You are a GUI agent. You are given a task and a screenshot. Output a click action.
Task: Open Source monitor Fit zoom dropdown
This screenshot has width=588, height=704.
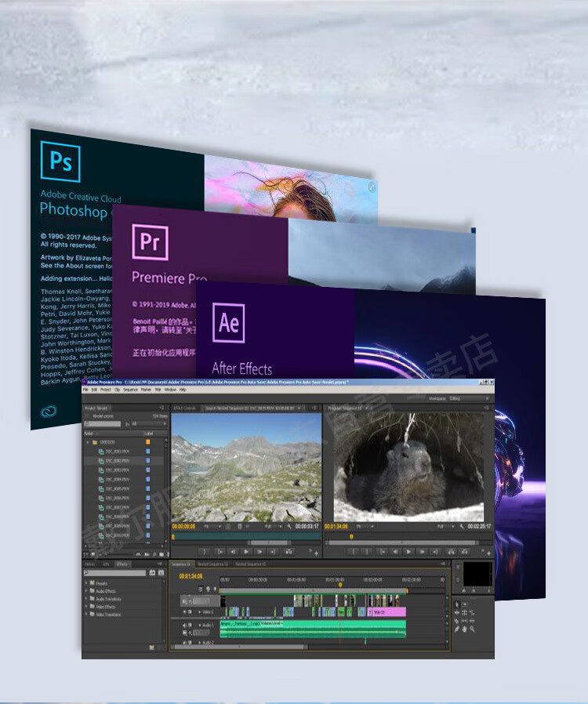[212, 526]
